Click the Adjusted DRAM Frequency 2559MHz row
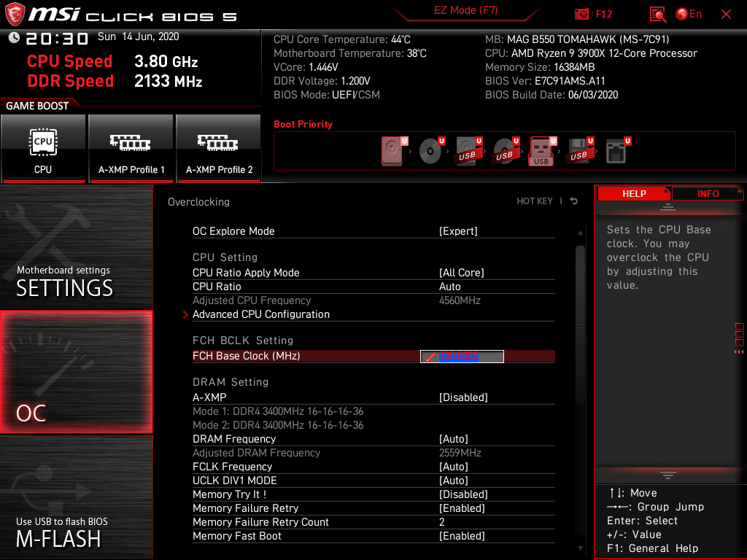 pos(373,453)
